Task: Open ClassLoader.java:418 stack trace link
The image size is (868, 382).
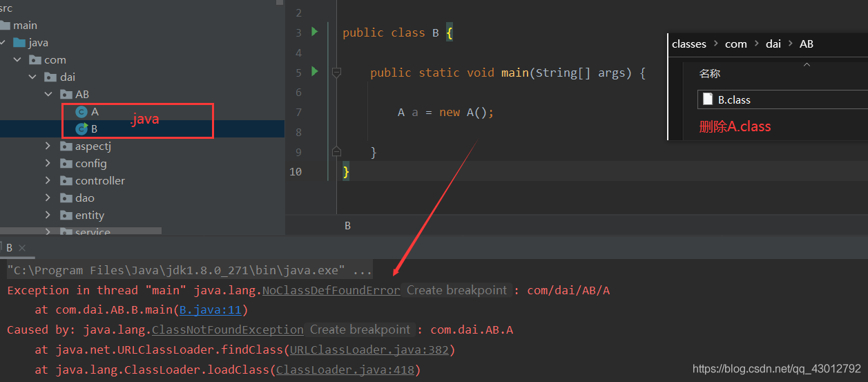Action: pos(345,370)
